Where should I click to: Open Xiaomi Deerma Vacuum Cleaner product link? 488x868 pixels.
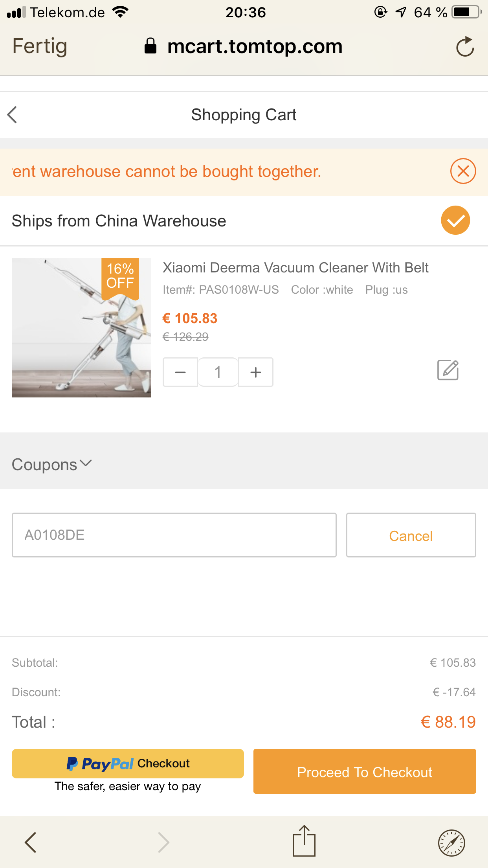(x=295, y=268)
